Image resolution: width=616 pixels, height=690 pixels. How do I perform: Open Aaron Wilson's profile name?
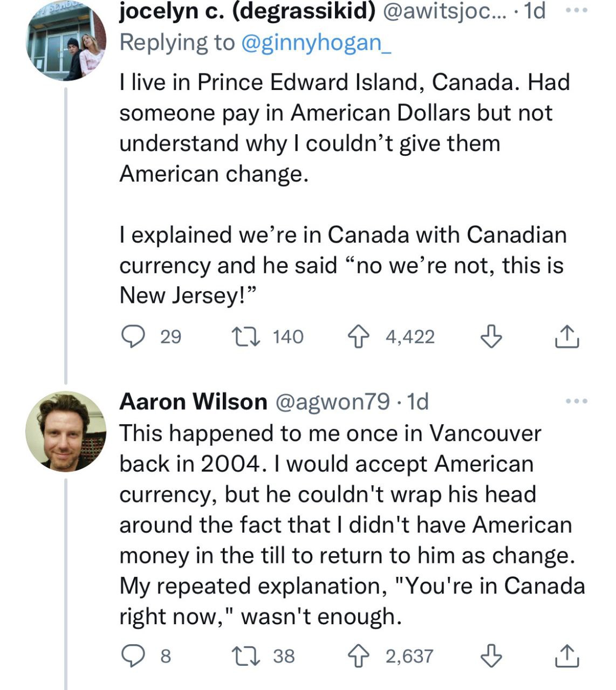point(193,402)
